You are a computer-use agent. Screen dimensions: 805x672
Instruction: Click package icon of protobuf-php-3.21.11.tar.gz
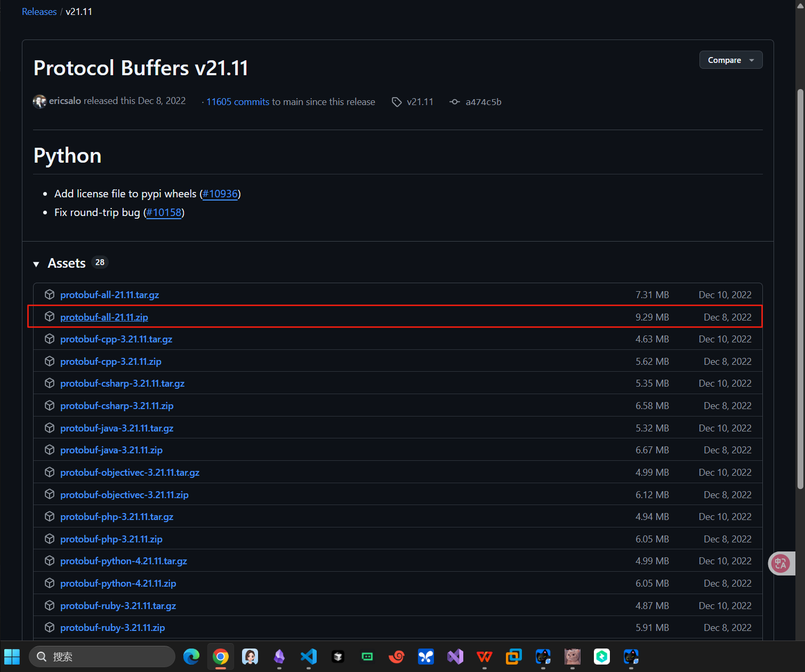[x=50, y=516]
